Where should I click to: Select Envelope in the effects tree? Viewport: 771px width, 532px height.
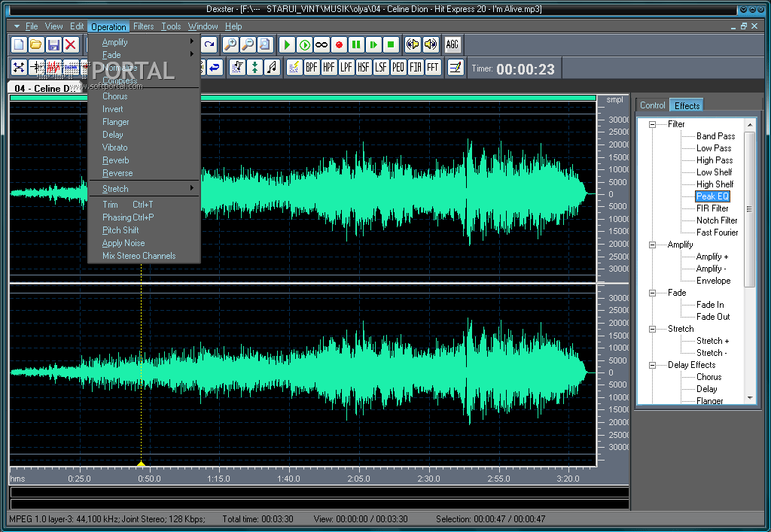coord(714,281)
